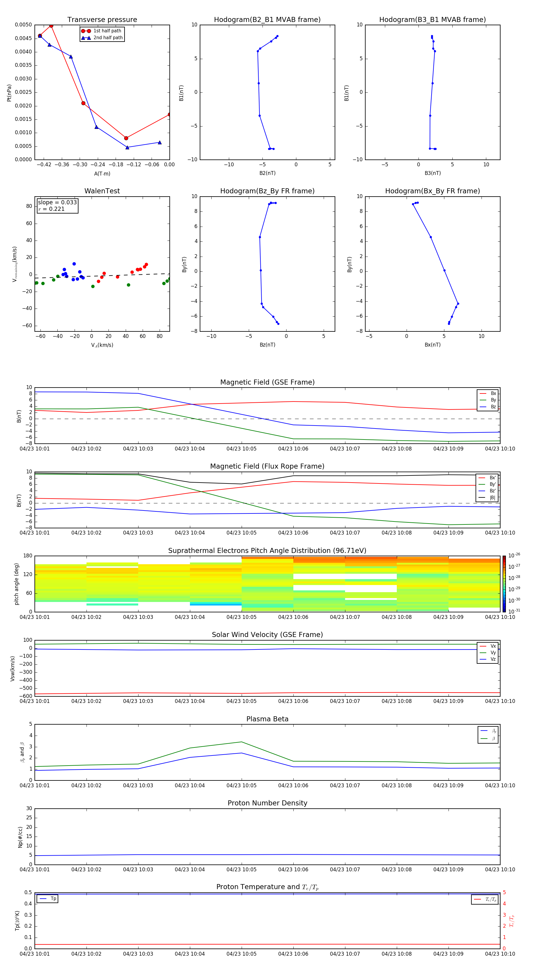Click the "Tp(10^6K)" axis label

tap(17, 921)
